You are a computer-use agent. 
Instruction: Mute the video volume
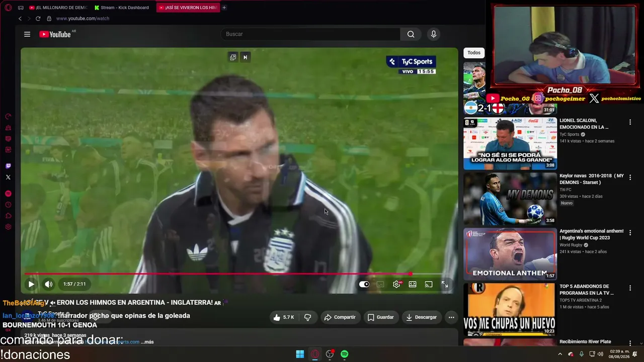point(48,284)
